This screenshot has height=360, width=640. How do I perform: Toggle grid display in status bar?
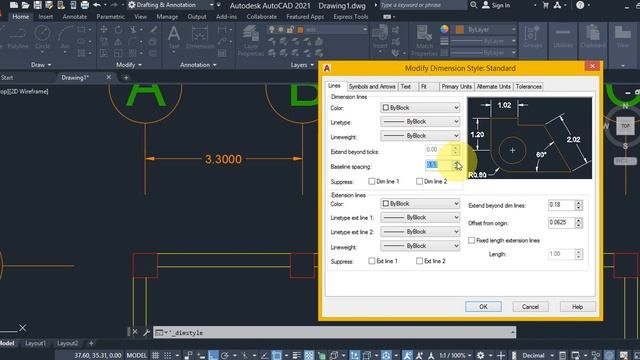pos(156,355)
